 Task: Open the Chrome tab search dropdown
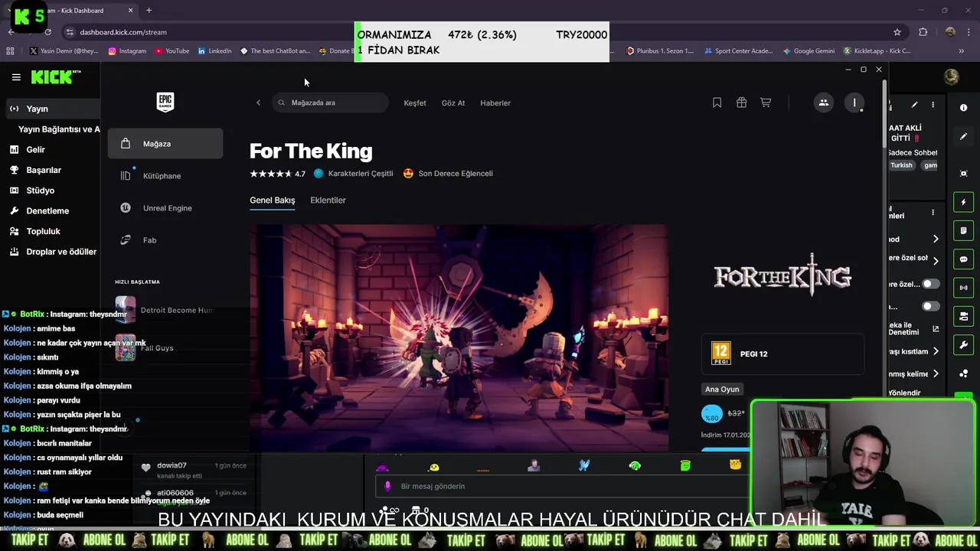coord(8,11)
